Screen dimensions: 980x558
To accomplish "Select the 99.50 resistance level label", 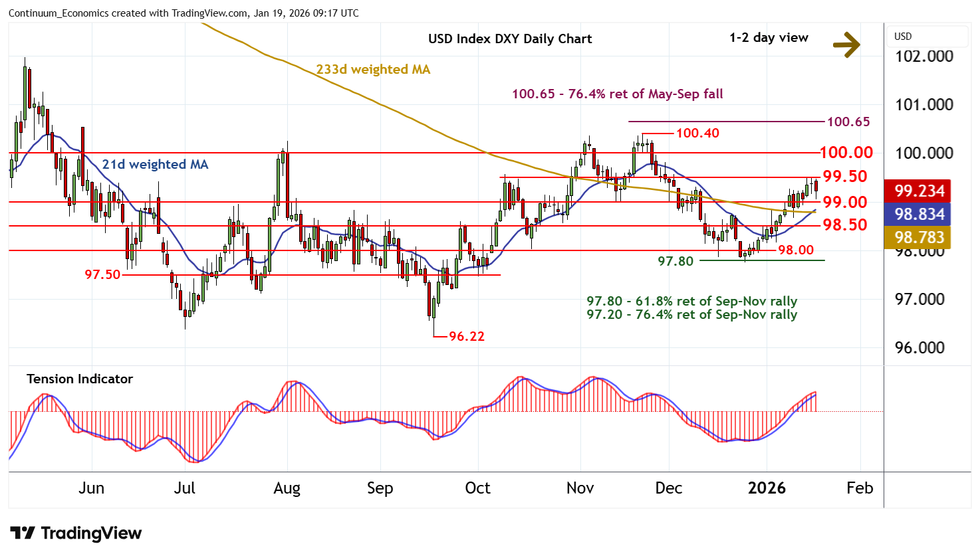I will (x=845, y=177).
